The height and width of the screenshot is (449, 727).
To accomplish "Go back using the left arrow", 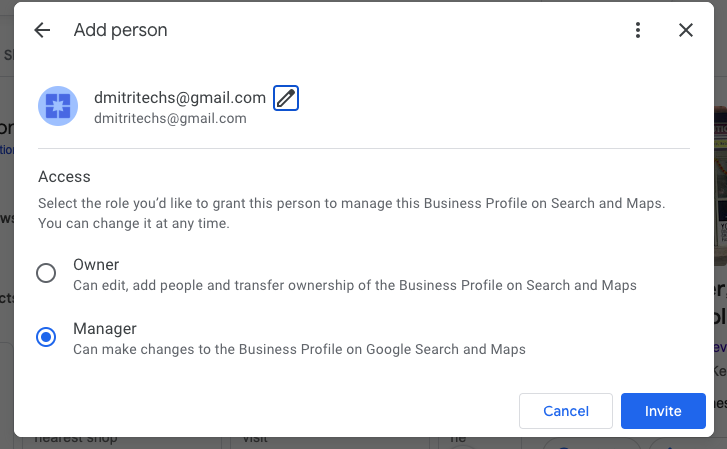I will tap(42, 30).
